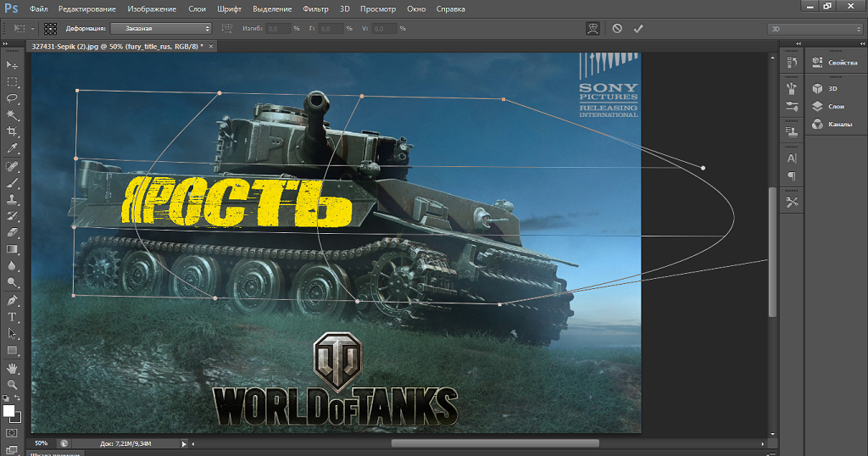Image resolution: width=868 pixels, height=456 pixels.
Task: Open the Выделение menu
Action: coord(272,8)
